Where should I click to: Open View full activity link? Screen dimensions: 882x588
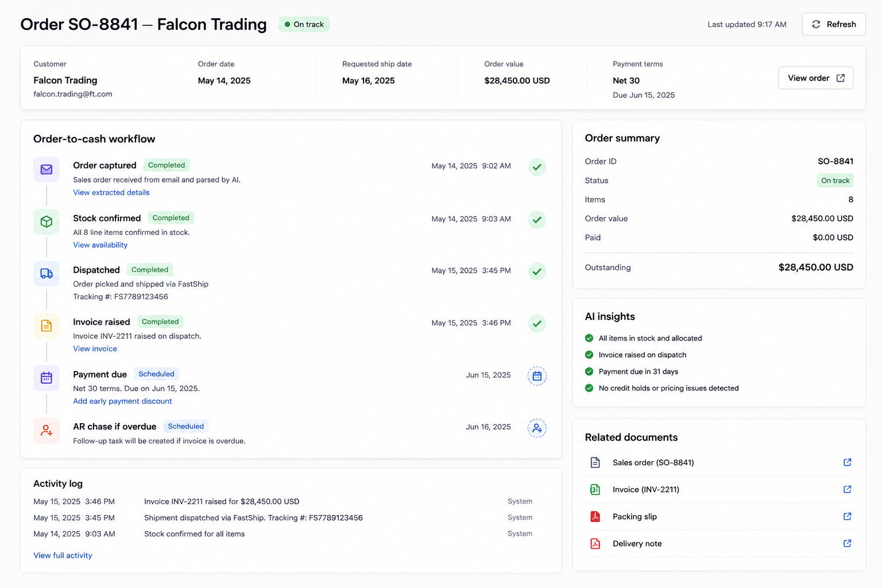(x=63, y=555)
